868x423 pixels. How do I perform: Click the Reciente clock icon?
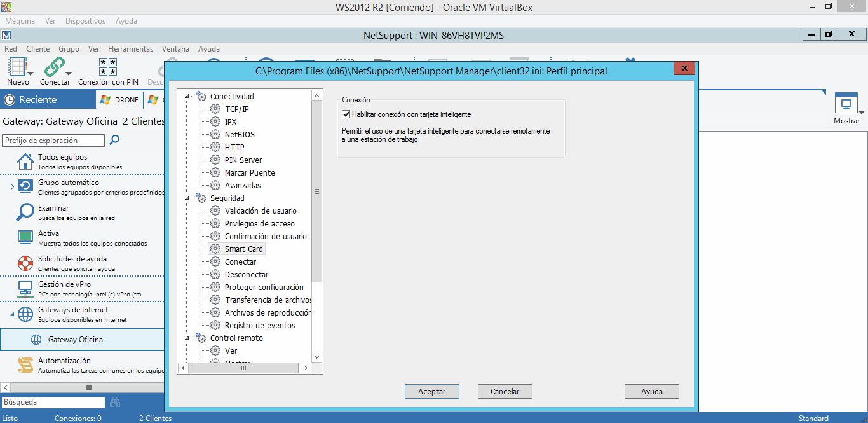point(10,100)
